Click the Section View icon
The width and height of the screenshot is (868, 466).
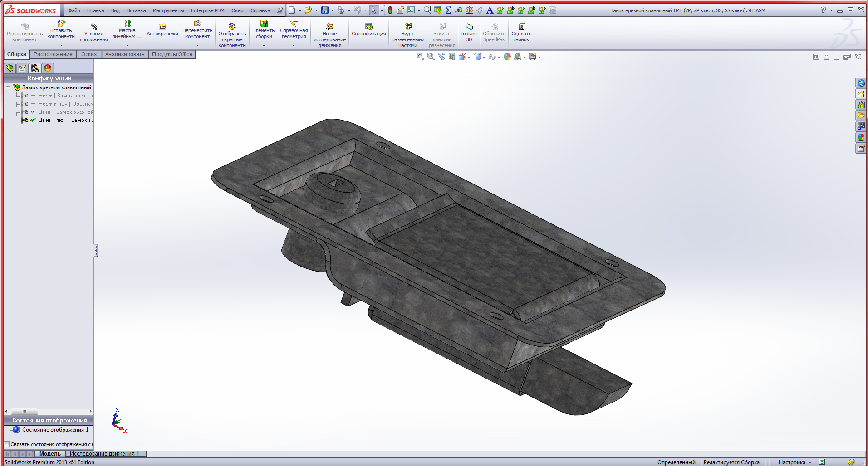coord(452,57)
